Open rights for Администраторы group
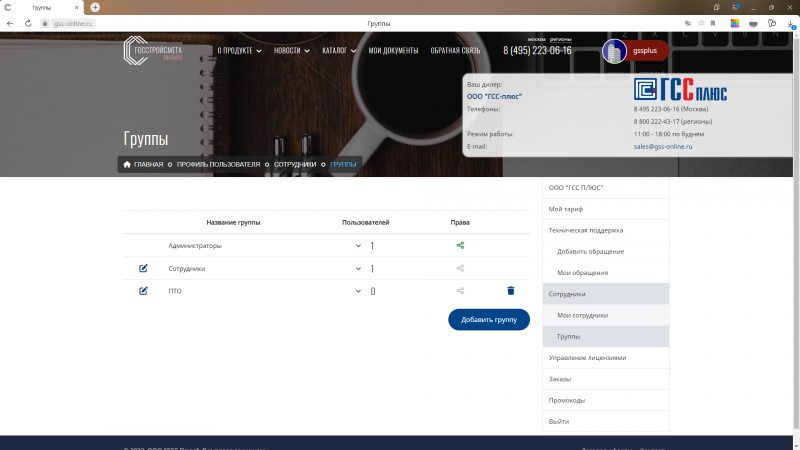Viewport: 800px width, 450px height. pos(460,245)
